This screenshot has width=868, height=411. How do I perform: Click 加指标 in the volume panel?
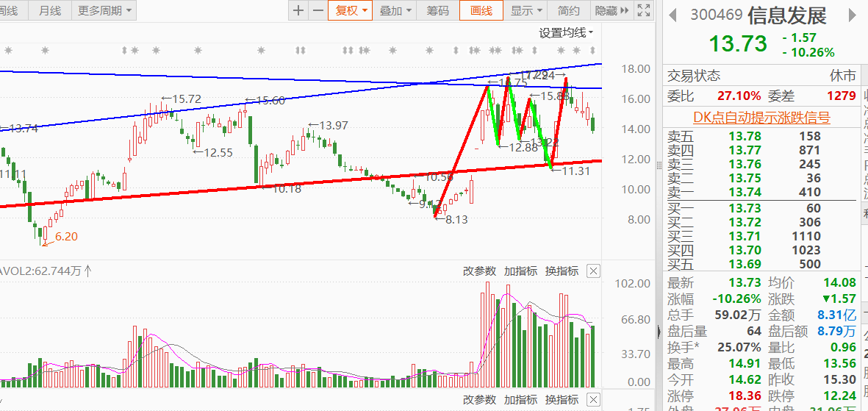[x=520, y=271]
